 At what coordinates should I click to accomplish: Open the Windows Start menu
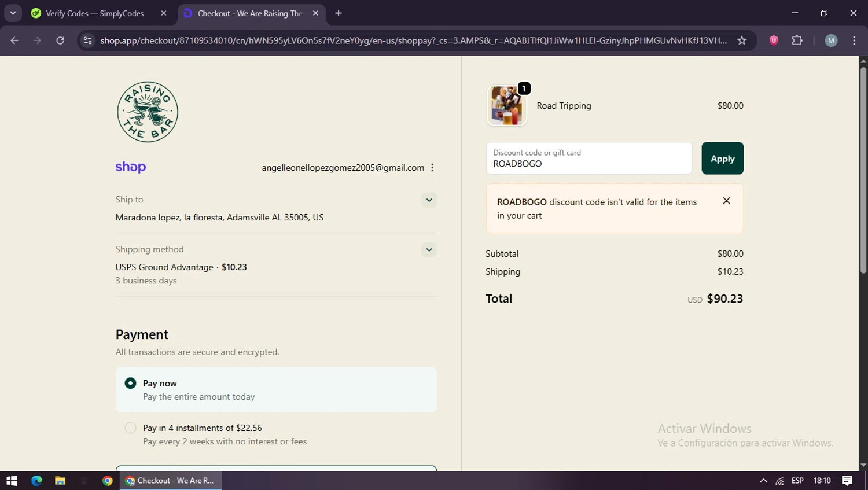coord(12,481)
